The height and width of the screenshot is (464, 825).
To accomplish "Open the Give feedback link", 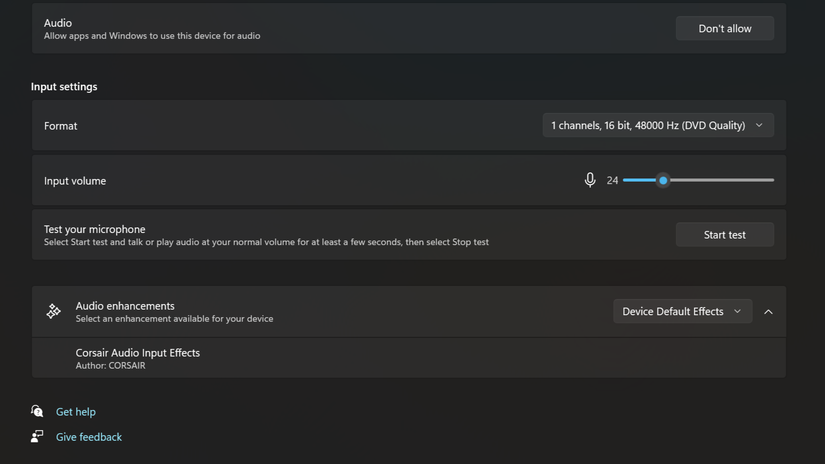I will click(x=89, y=437).
